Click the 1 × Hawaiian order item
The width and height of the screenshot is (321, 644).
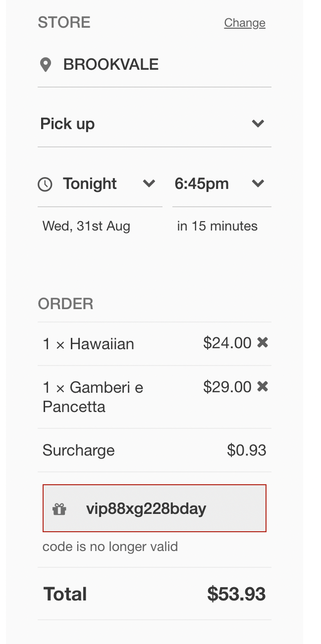point(88,344)
